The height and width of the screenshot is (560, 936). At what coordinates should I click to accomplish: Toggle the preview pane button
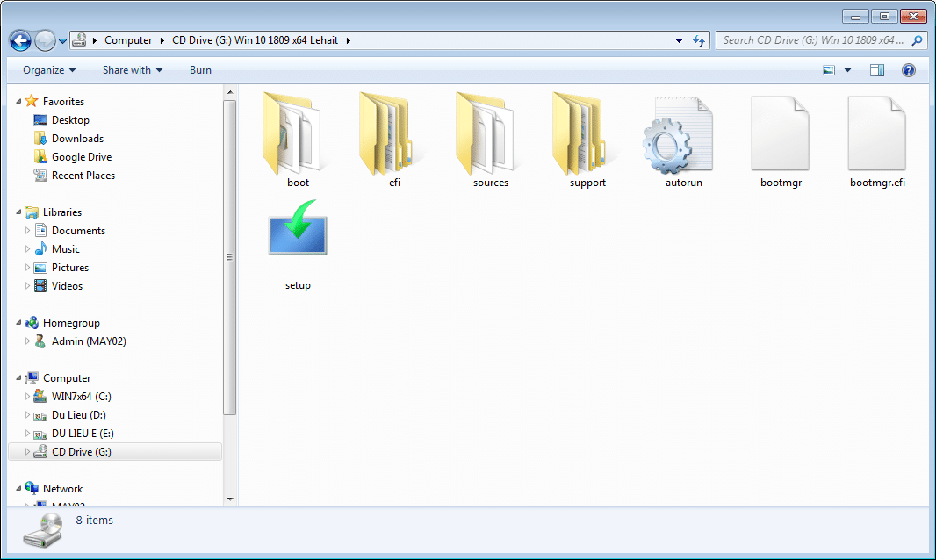[x=877, y=70]
